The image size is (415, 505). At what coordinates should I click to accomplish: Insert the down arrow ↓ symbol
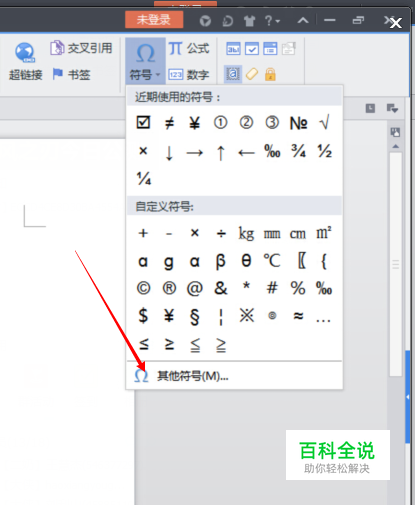click(x=169, y=153)
